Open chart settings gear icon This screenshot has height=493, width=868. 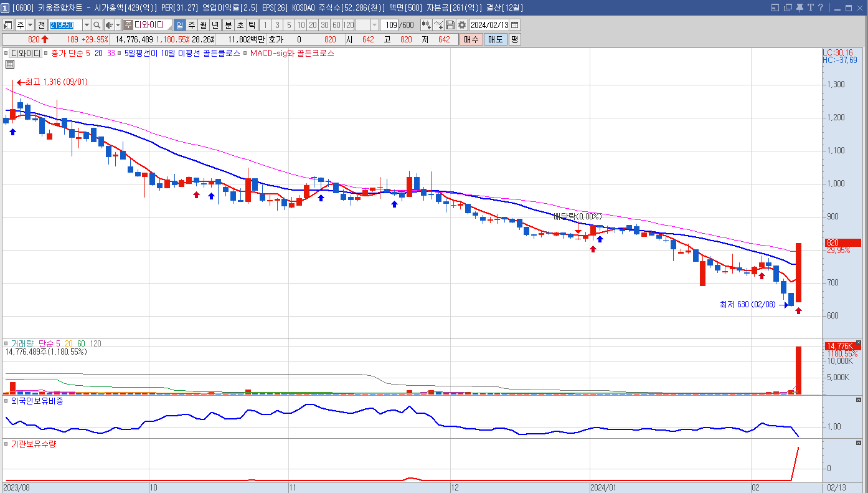[x=462, y=25]
